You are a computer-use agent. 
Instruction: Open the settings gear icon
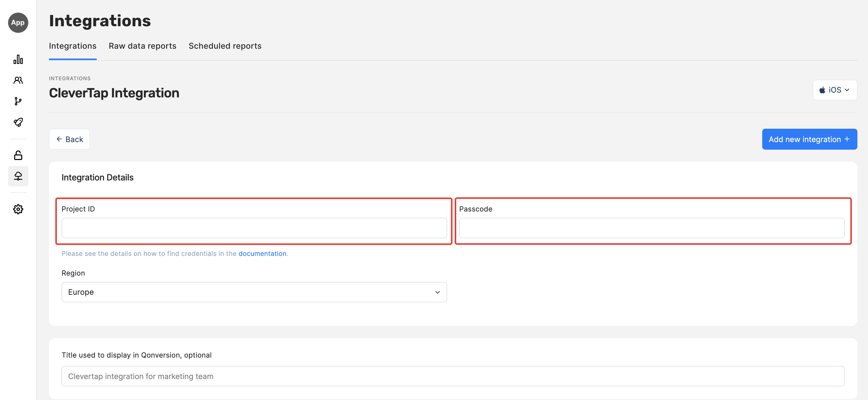(x=18, y=209)
